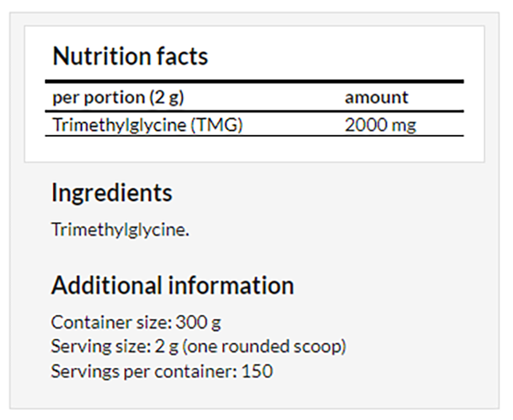
Task: Click the 'mg' unit in table
Action: pyautogui.click(x=404, y=126)
